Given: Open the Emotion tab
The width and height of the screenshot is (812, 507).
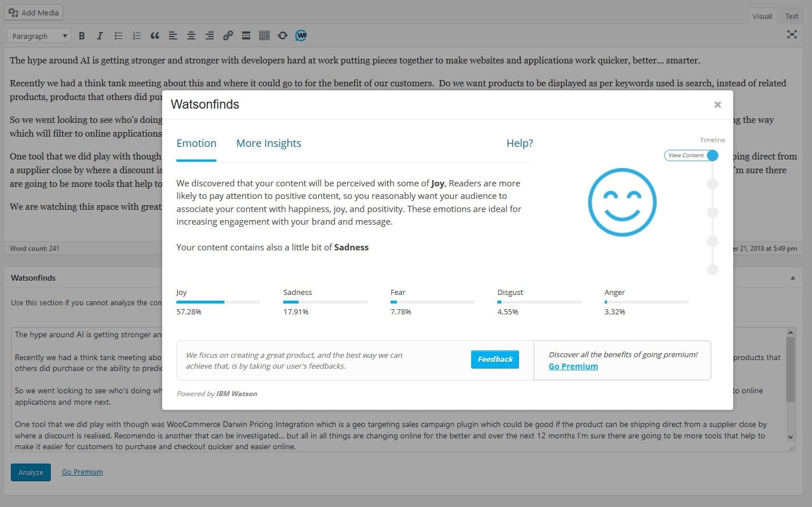Looking at the screenshot, I should pos(196,143).
